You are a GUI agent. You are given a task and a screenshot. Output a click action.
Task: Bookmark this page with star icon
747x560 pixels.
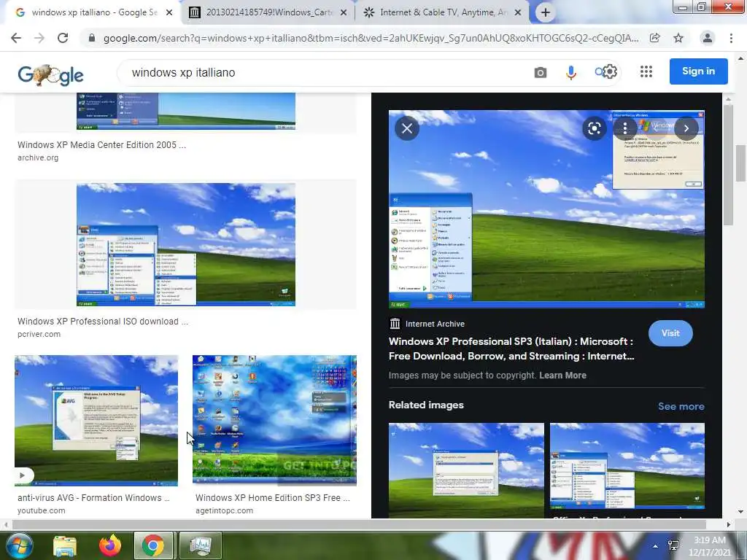[678, 38]
